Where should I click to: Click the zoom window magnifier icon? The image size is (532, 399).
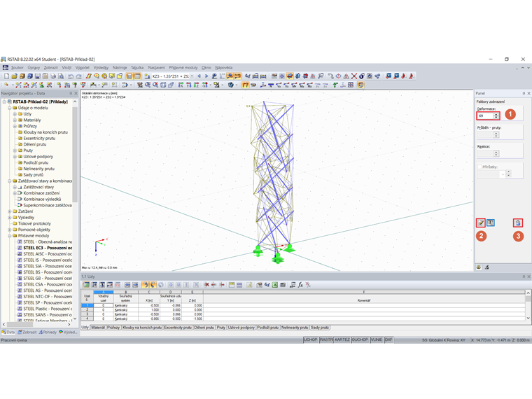click(147, 85)
